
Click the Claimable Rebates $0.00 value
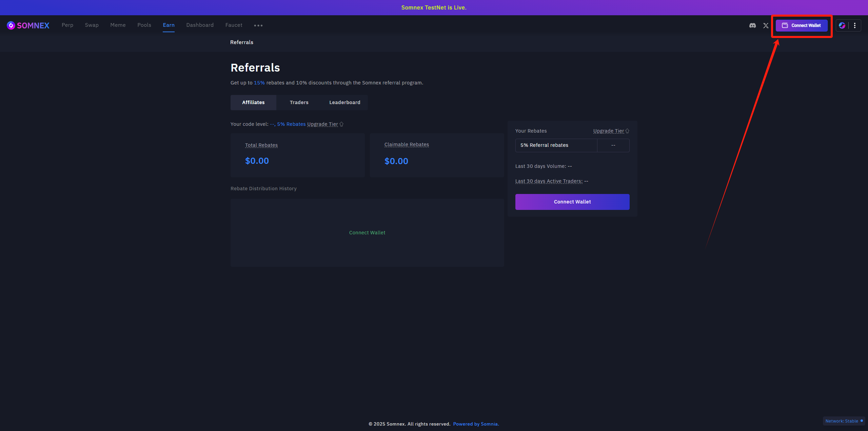pos(396,161)
